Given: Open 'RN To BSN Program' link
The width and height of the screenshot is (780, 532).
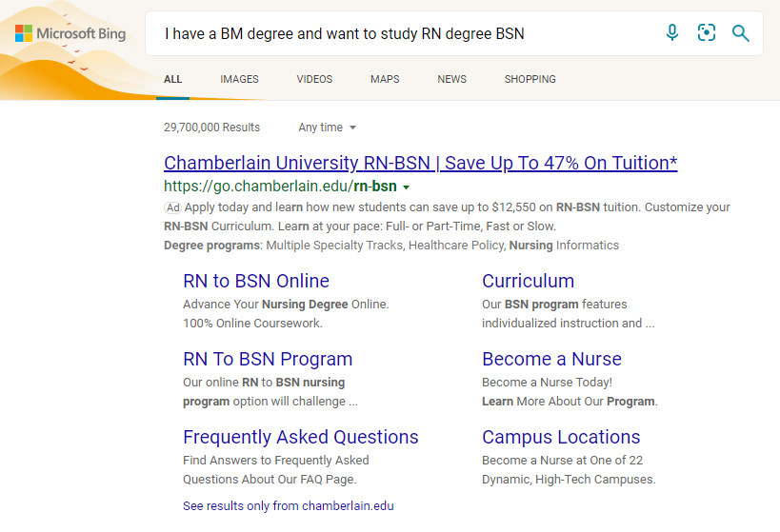Looking at the screenshot, I should click(x=268, y=359).
